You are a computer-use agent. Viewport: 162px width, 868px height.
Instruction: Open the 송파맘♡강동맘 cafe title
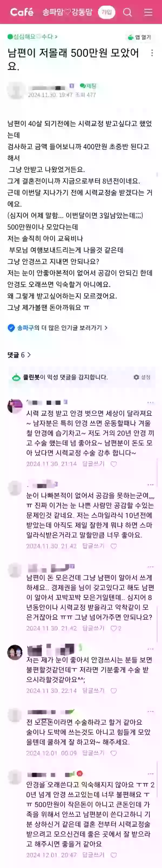tap(67, 12)
